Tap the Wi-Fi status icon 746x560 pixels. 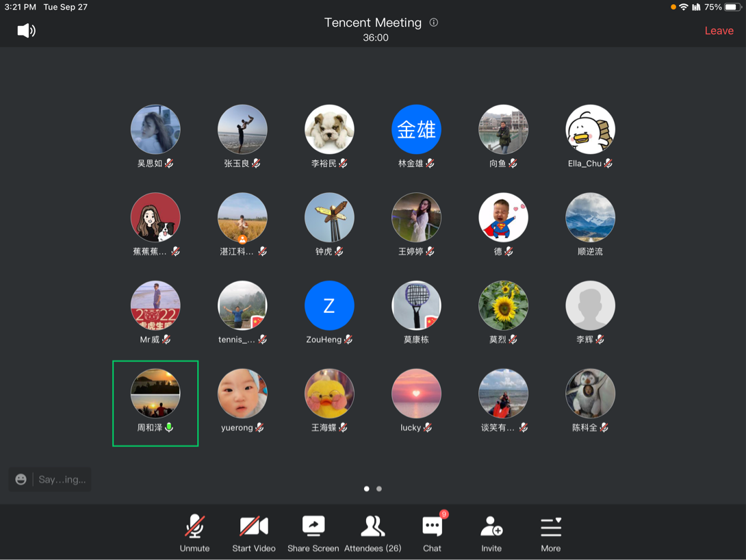tap(684, 7)
